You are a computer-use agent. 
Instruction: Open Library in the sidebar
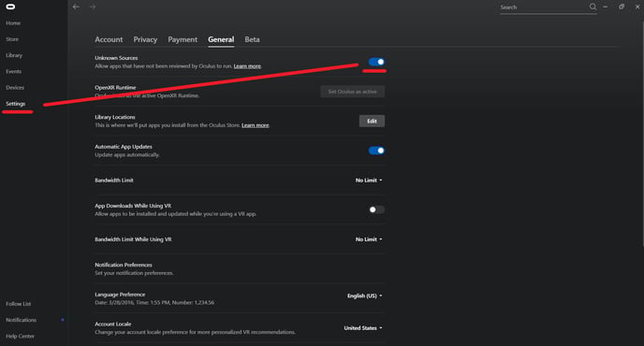(x=14, y=55)
